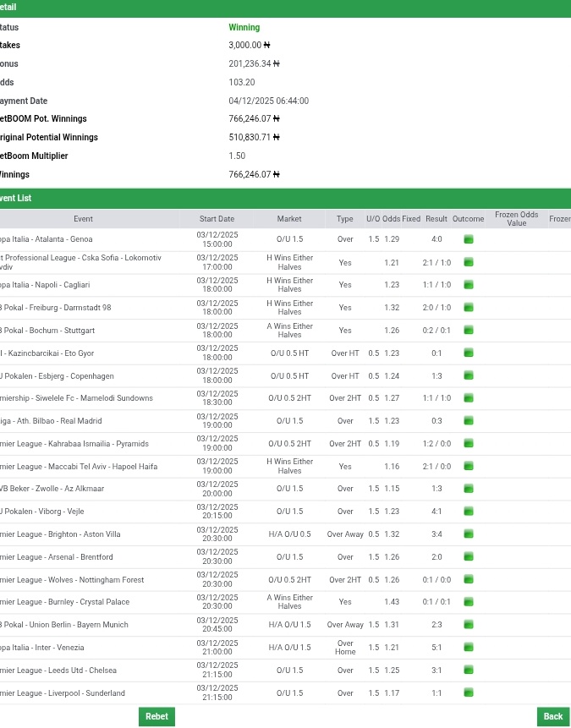This screenshot has height=728, width=571.
Task: Click outcome icon for Liverpool - Sunderland
Action: click(x=469, y=692)
